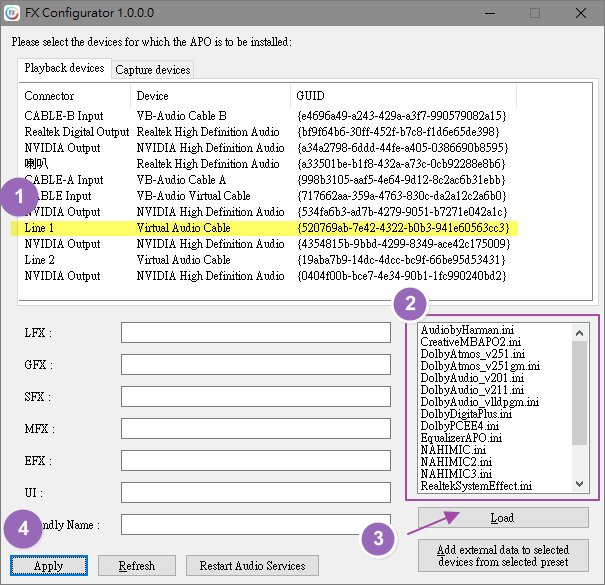Image resolution: width=605 pixels, height=585 pixels.
Task: Load the selected preset file
Action: [x=503, y=518]
